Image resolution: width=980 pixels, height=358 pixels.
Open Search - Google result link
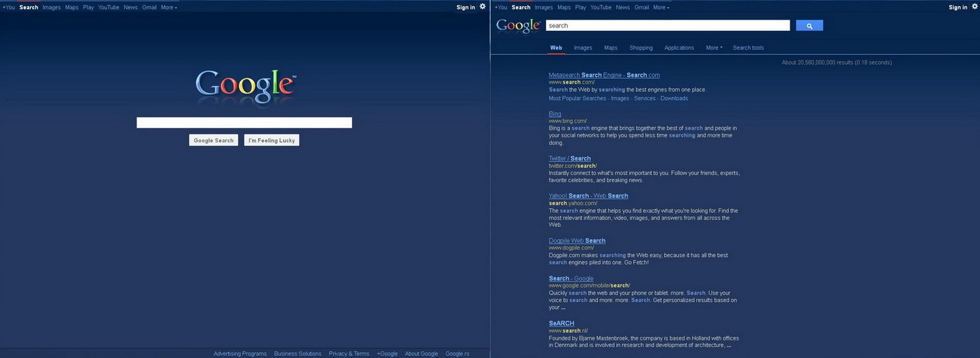pyautogui.click(x=571, y=278)
